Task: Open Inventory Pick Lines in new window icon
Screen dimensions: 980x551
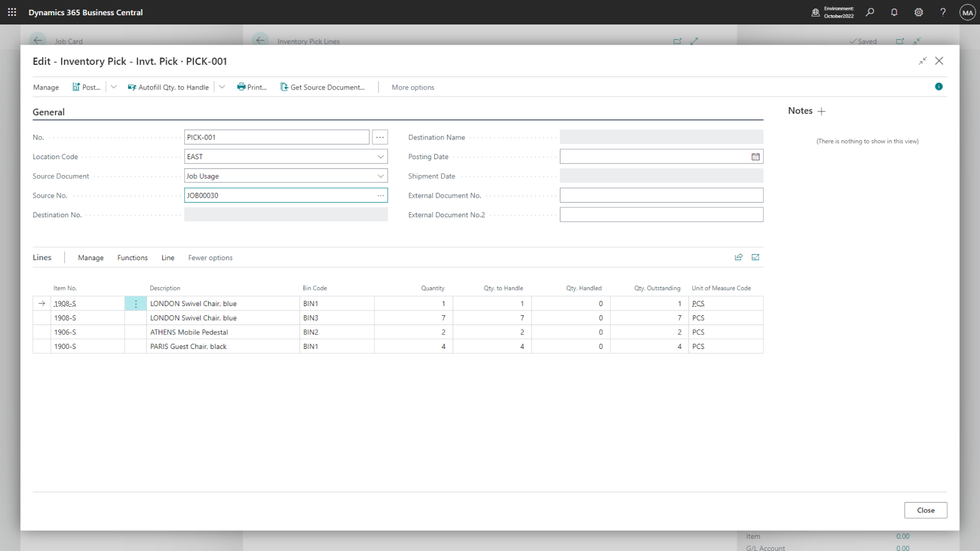Action: [677, 41]
